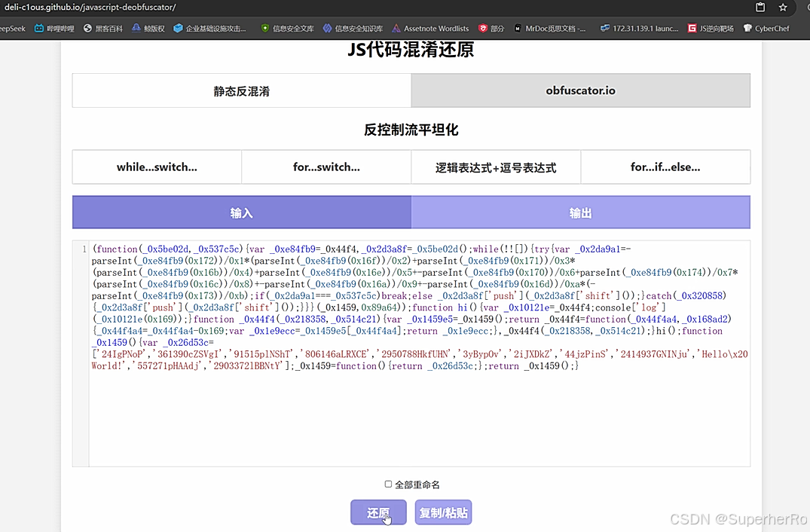Screen dimensions: 810x532
Task: Select the while...switch... option
Action: tap(157, 167)
